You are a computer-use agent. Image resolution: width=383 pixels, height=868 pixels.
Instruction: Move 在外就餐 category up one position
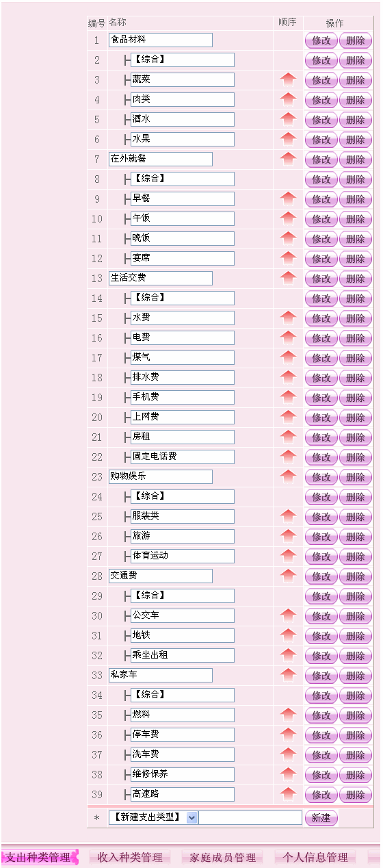tap(288, 159)
